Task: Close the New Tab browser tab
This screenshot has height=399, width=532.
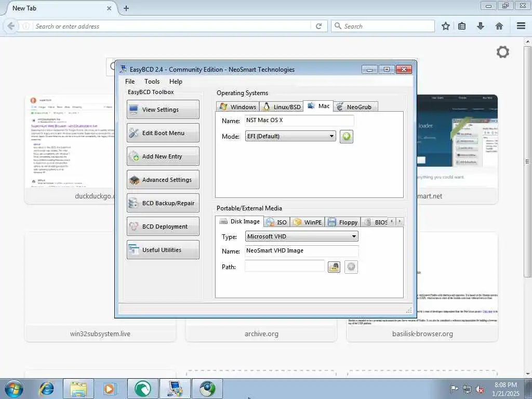Action: click(x=109, y=8)
